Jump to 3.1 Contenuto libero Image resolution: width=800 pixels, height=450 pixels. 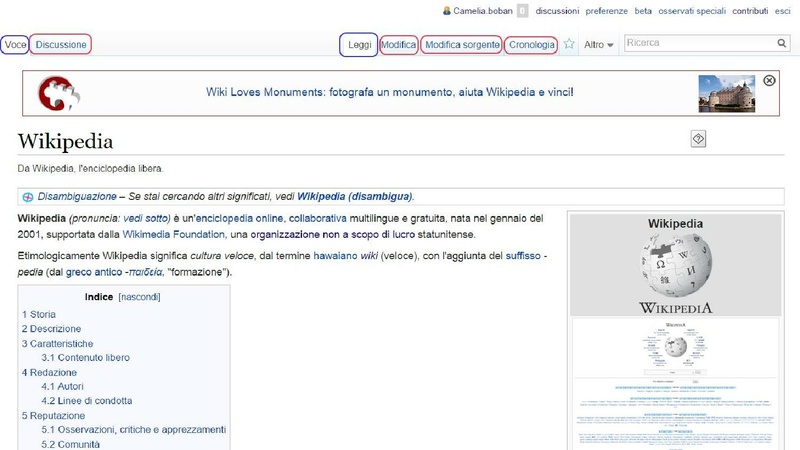point(86,358)
